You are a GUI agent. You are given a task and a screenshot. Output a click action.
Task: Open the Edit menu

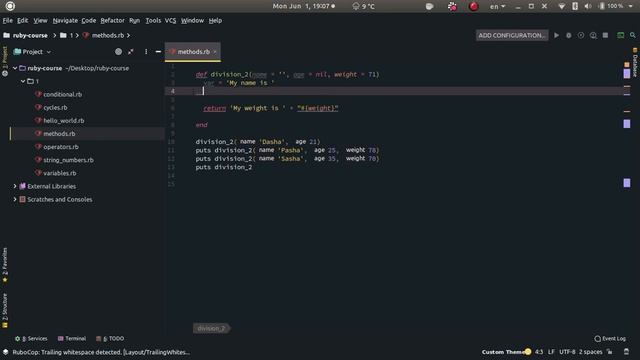(x=22, y=20)
